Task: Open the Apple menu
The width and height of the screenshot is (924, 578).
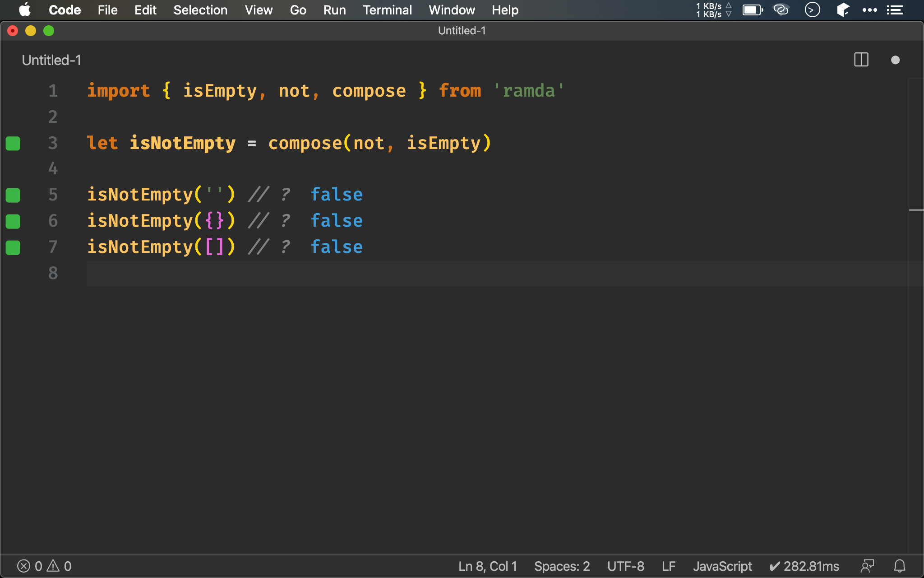Action: 25,9
